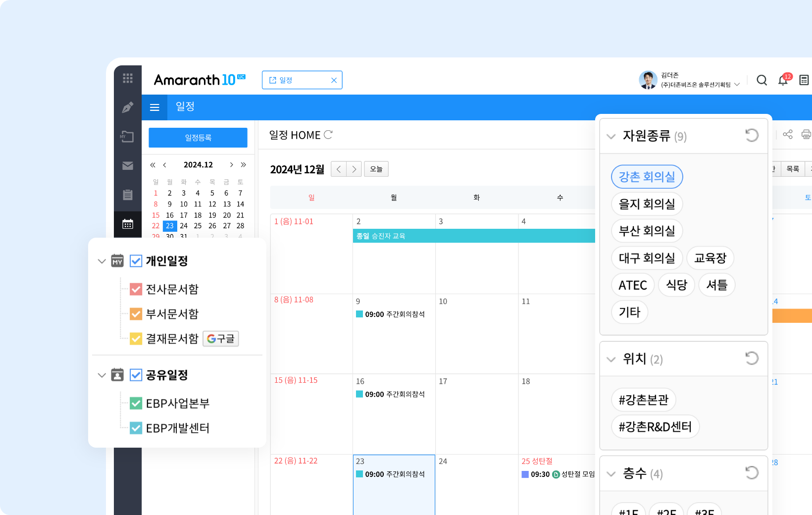Image resolution: width=812 pixels, height=515 pixels.
Task: Toggle the 전사문서함 checkbox
Action: tap(136, 289)
